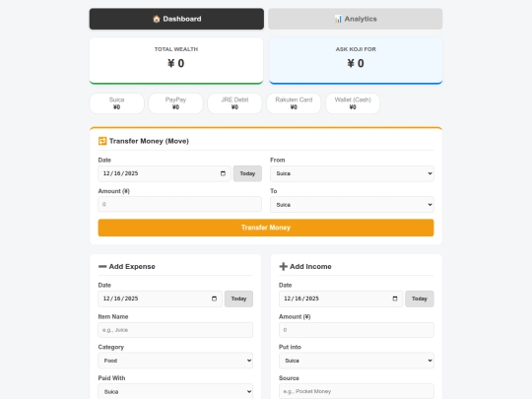Screen dimensions: 532x399
Task: Select the Suica balance chip
Action: pyautogui.click(x=116, y=103)
